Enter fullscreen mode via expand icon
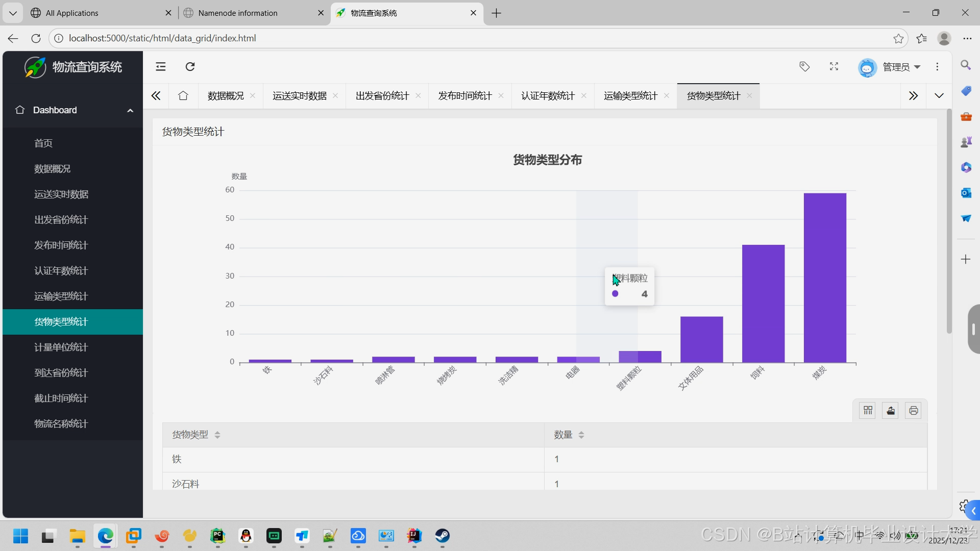 click(x=834, y=67)
